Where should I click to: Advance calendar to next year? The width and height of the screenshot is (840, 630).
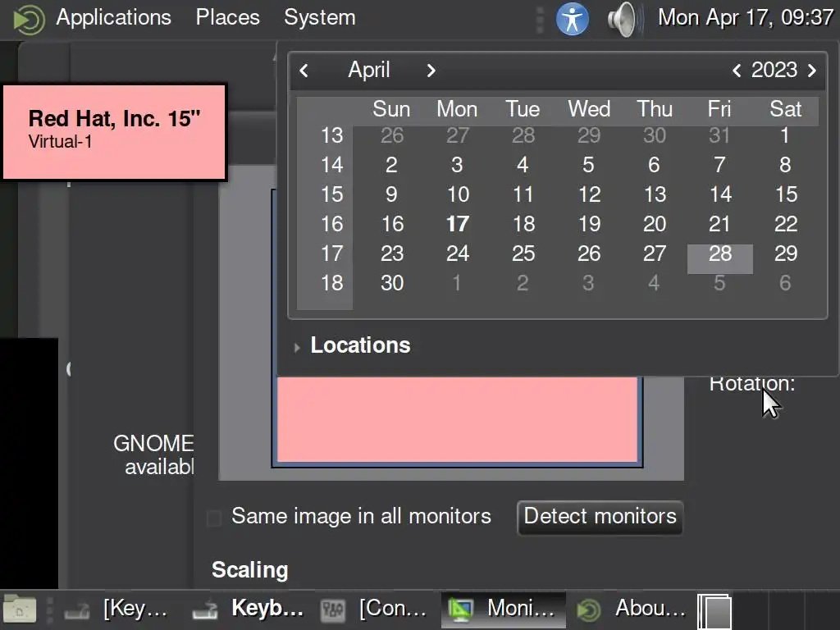tap(812, 71)
